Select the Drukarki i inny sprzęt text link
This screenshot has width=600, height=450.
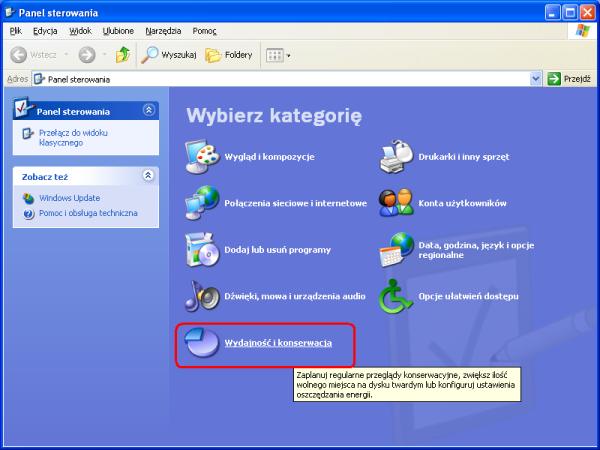[x=464, y=157]
